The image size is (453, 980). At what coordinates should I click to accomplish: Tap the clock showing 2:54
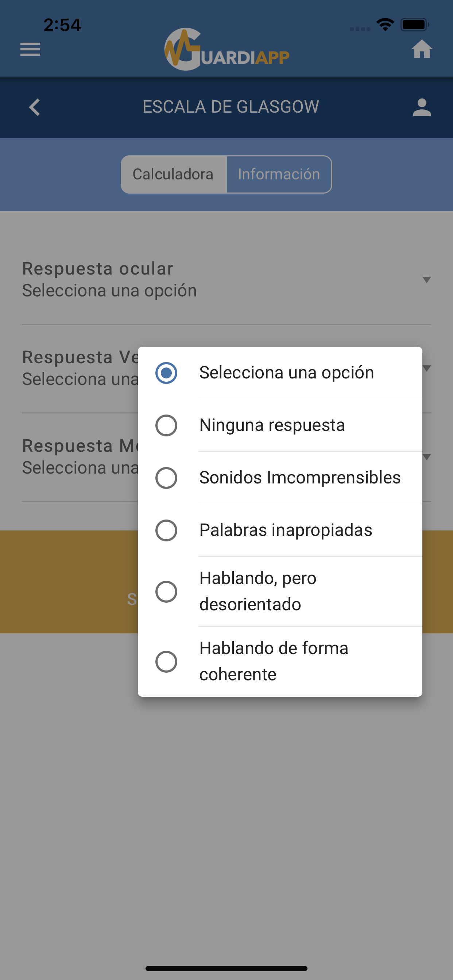62,25
